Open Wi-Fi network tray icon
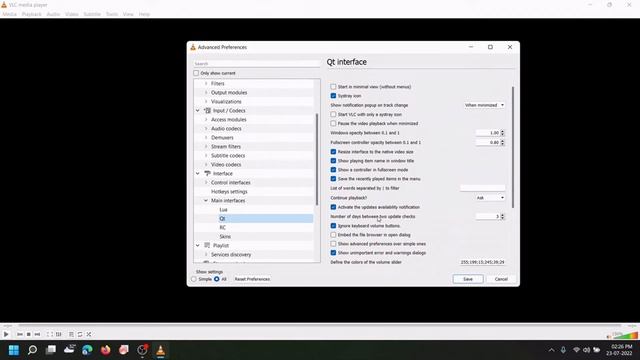The height and width of the screenshot is (360, 640). point(576,350)
